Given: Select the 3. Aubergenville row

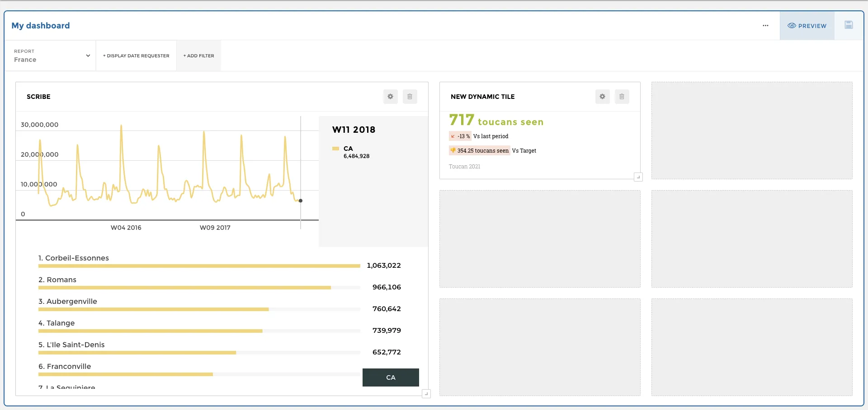Looking at the screenshot, I should [x=220, y=305].
